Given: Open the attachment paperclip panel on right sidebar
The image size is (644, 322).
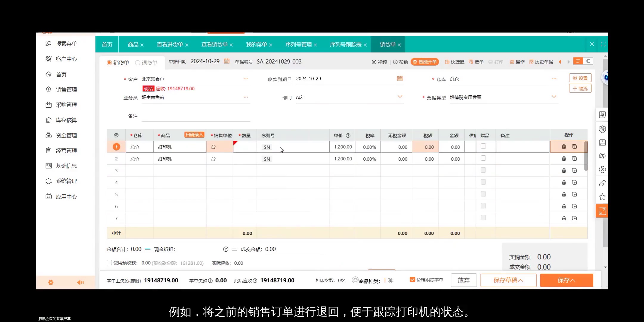Looking at the screenshot, I should [602, 183].
